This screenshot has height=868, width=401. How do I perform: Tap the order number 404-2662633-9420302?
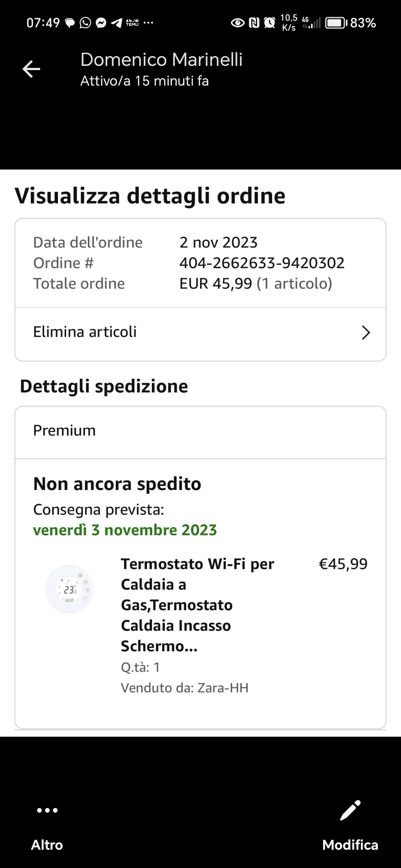[262, 263]
